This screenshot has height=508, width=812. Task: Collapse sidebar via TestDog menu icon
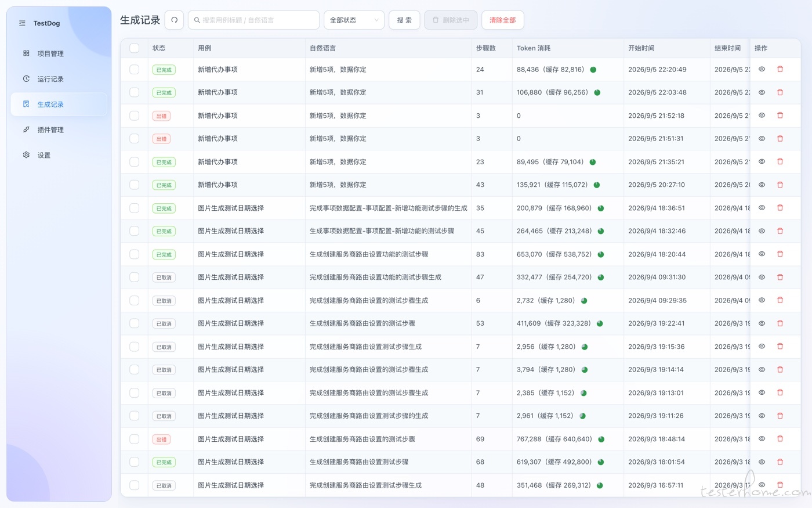22,23
